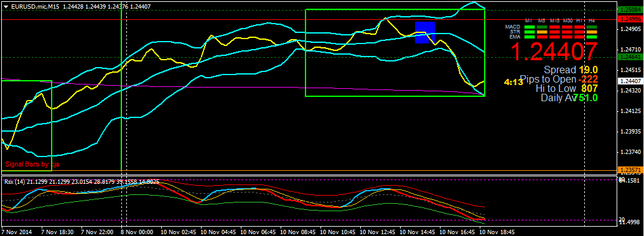Screen dimensions: 644x236
Task: Click the orange STR signal bar for H4
Action: (x=592, y=32)
